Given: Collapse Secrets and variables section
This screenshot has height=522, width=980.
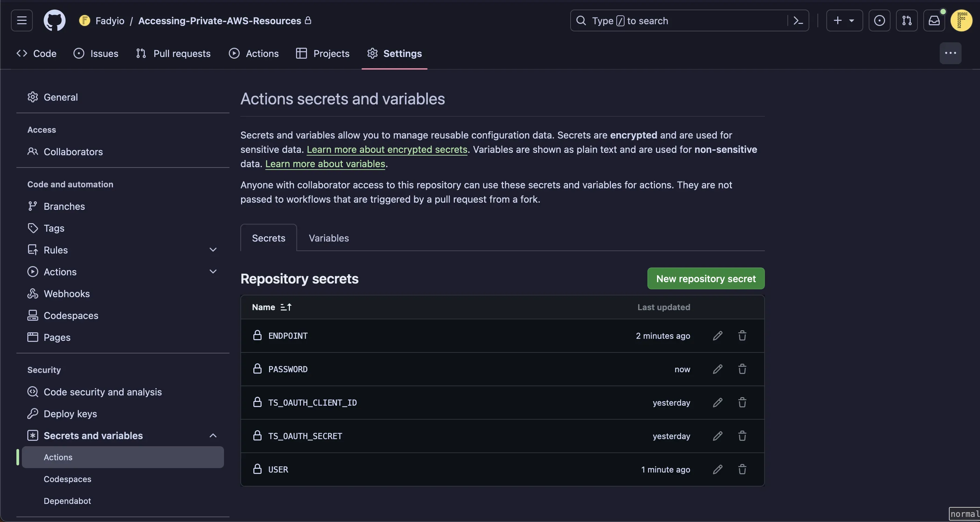Looking at the screenshot, I should pos(213,436).
